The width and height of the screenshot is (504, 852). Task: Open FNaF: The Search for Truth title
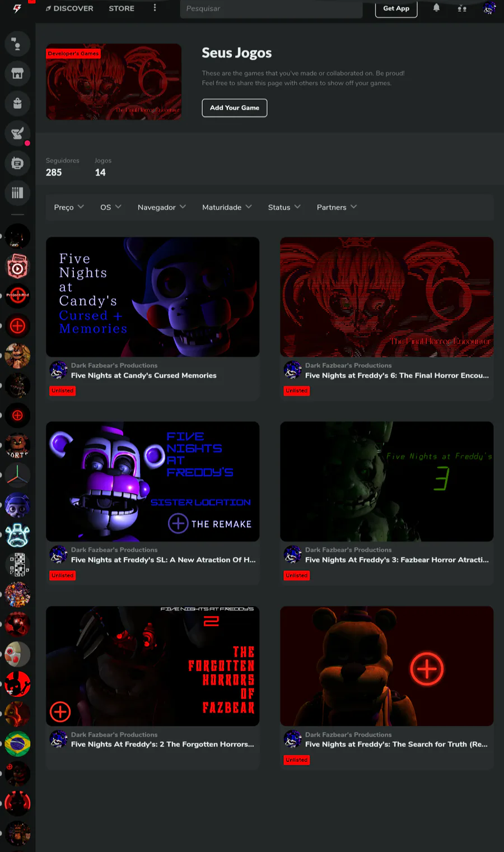tap(396, 744)
